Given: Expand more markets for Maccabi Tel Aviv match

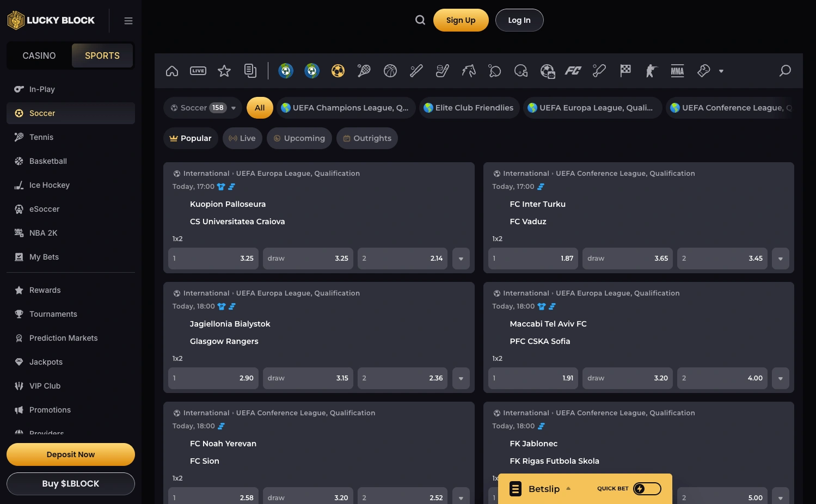Looking at the screenshot, I should coord(781,378).
